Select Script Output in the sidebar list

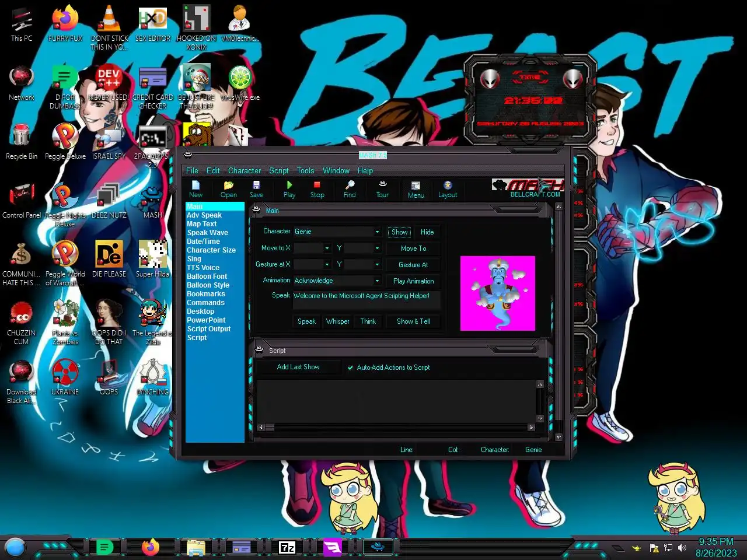[x=208, y=329]
